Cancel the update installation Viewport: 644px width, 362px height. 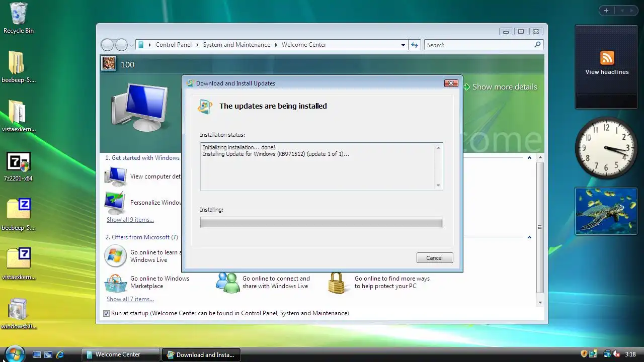(435, 257)
